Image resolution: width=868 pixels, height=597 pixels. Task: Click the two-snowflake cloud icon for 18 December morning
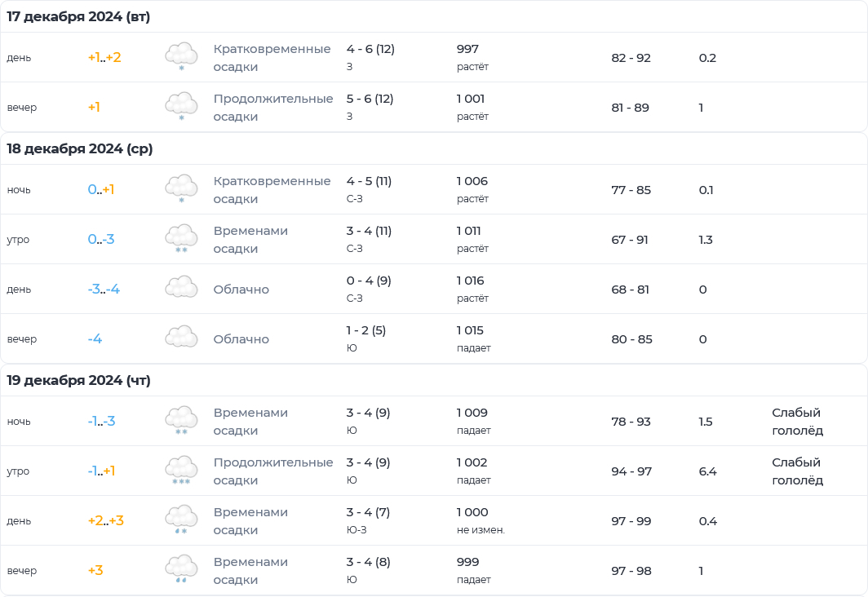click(181, 239)
